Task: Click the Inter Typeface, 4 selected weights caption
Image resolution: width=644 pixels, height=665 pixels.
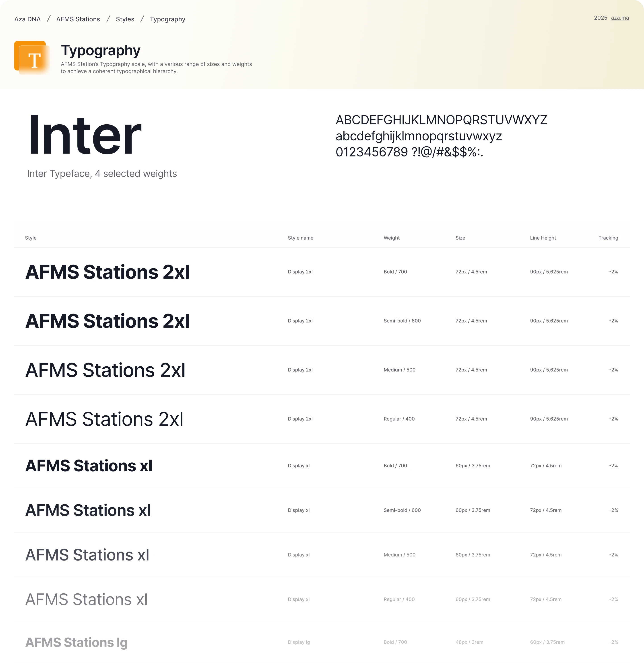Action: (102, 174)
